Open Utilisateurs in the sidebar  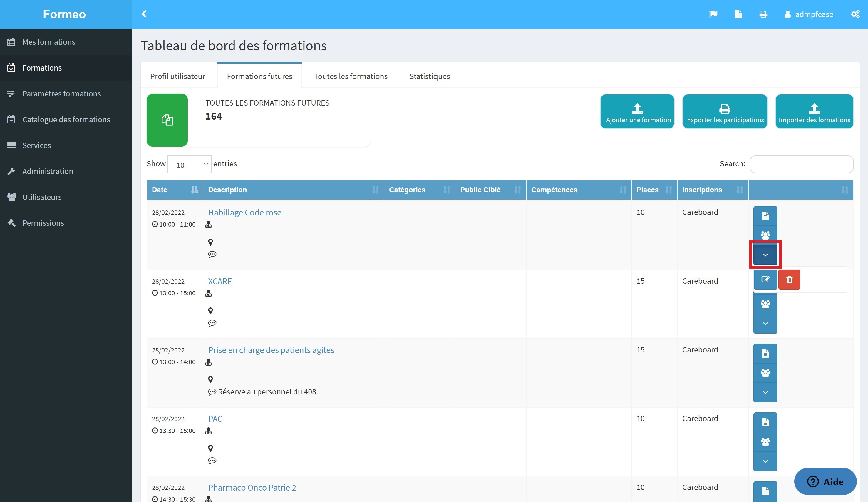[66, 197]
